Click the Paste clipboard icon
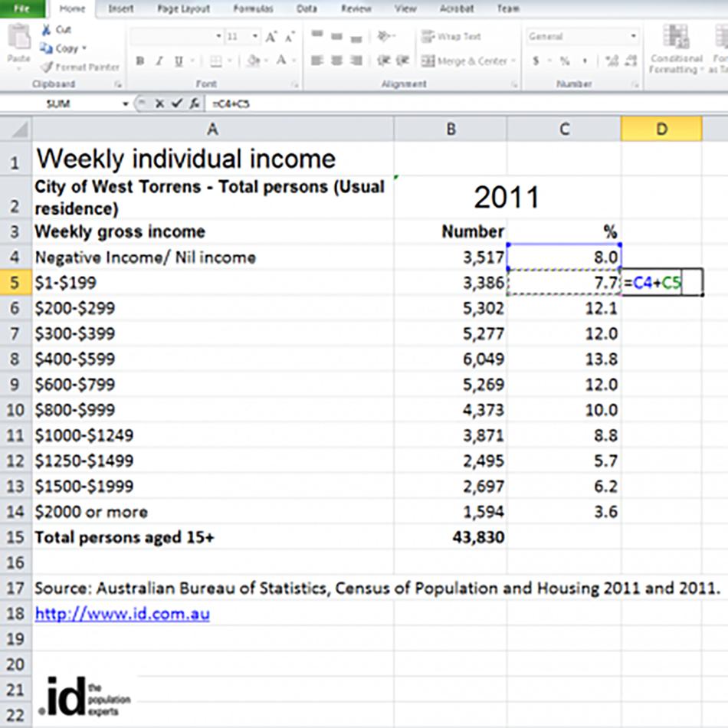The image size is (728, 728). 19,36
